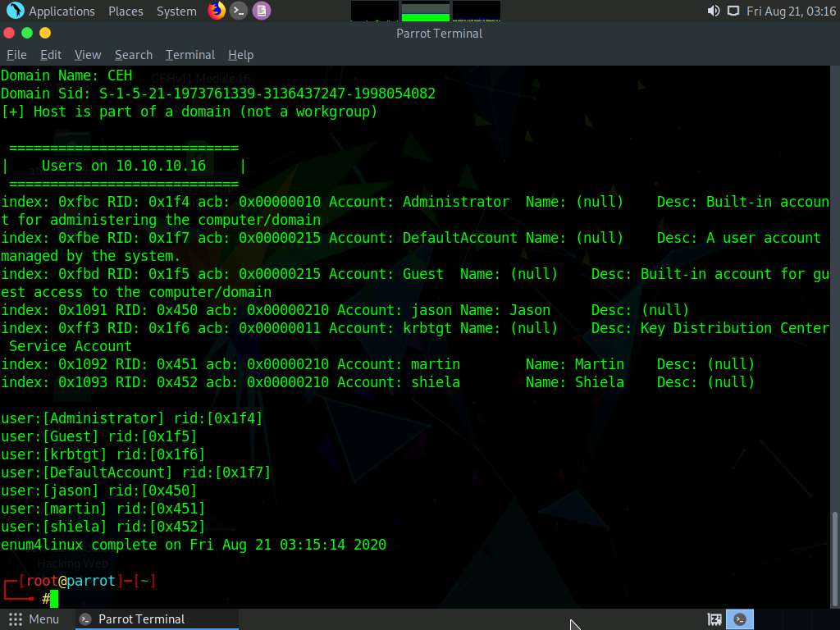
Task: Click 'Users on 10.10.10.16' header
Action: point(124,166)
